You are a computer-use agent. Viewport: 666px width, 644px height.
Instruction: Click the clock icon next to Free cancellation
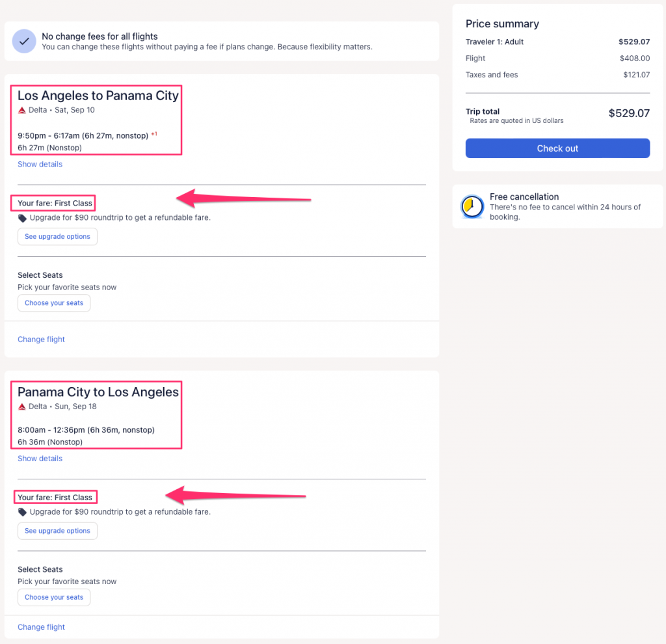[x=472, y=206]
